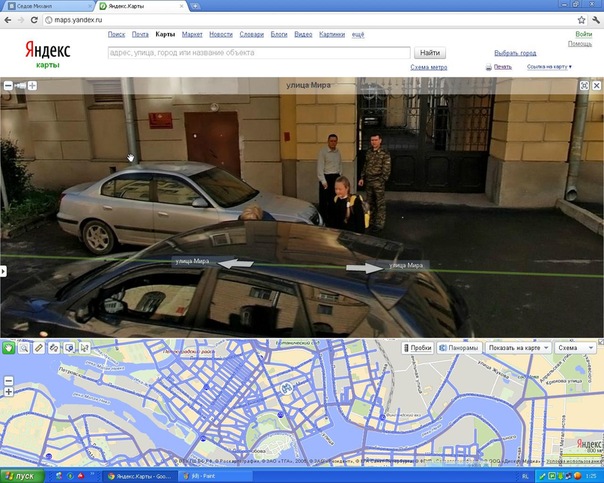Select the ruler distance tool
Screen dimensions: 604x483
[x=39, y=348]
